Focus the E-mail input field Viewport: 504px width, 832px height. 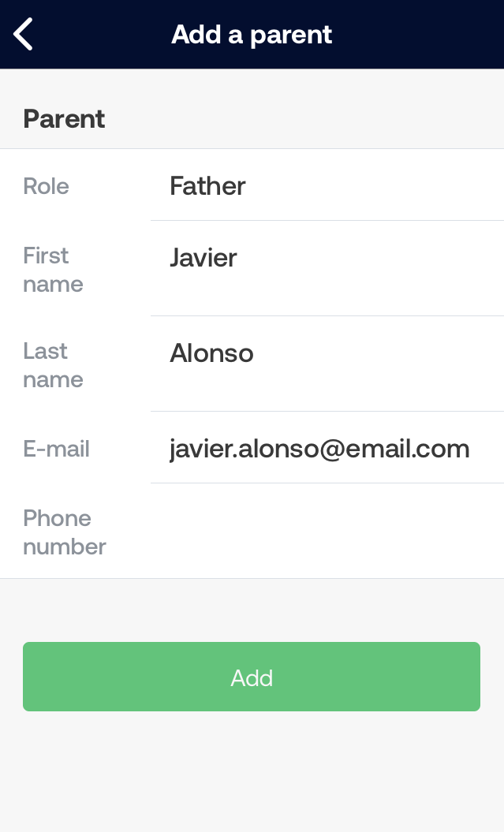(x=327, y=448)
